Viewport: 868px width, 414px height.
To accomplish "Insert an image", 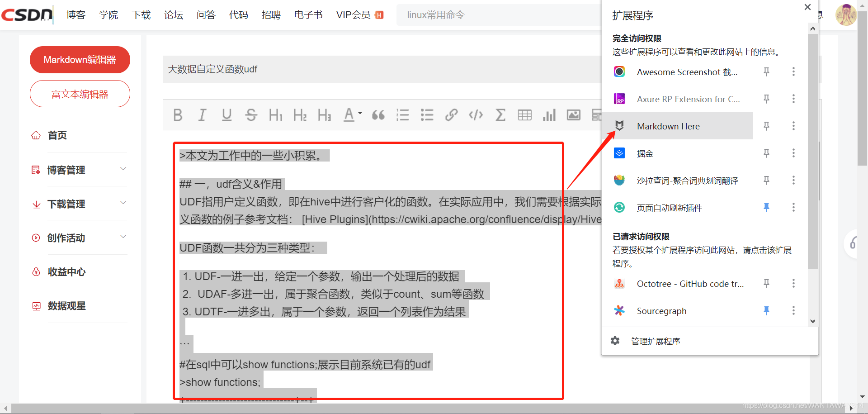I will point(574,115).
